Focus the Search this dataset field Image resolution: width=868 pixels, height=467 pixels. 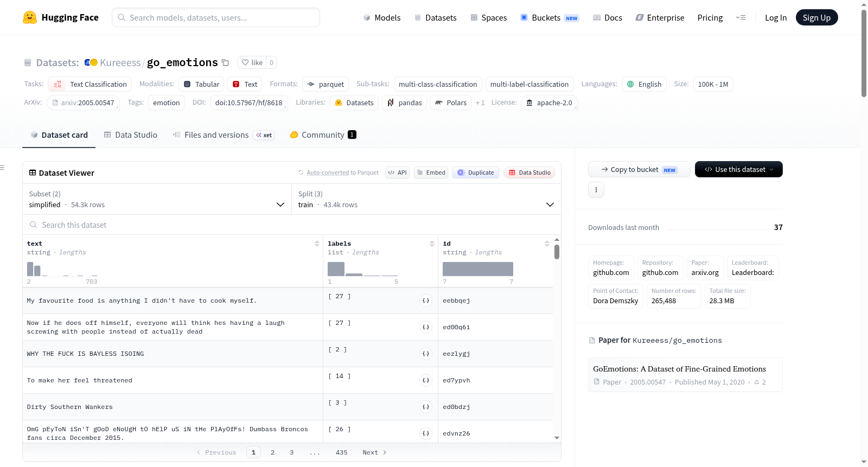292,225
